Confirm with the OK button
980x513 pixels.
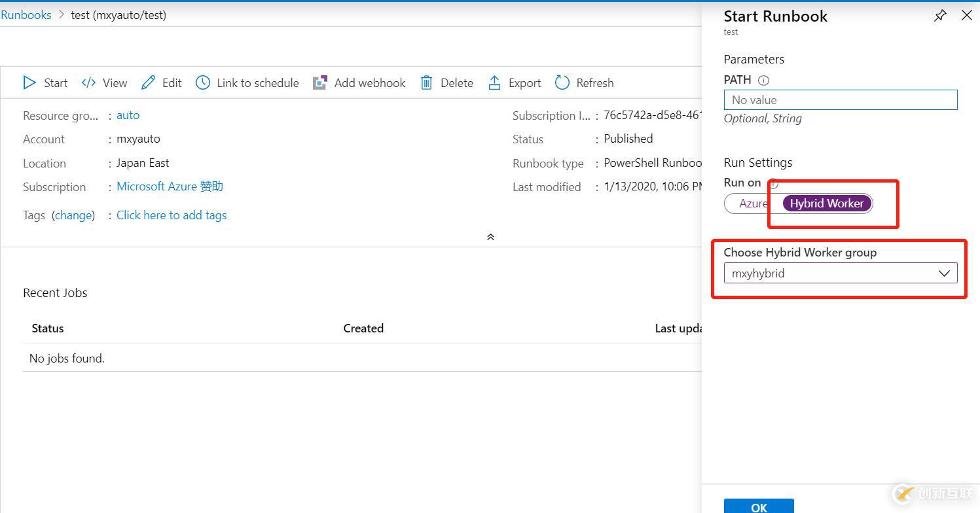click(758, 506)
